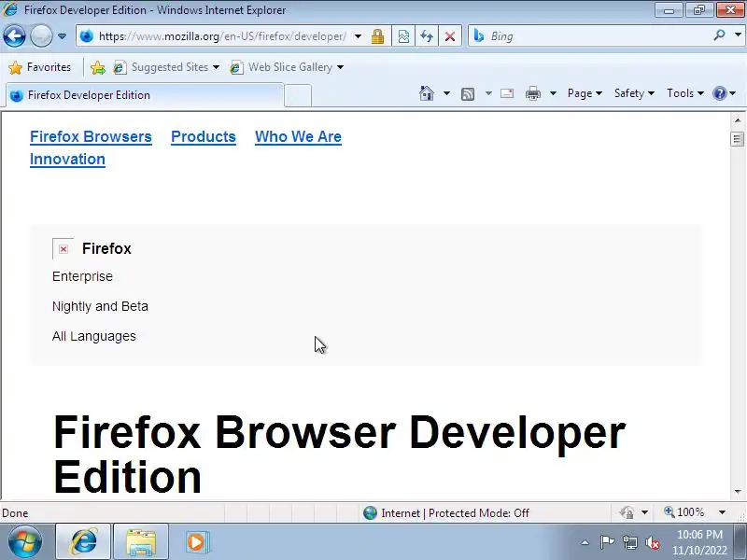Click the RSS Feeds icon
Viewport: 747px width, 560px height.
[468, 94]
